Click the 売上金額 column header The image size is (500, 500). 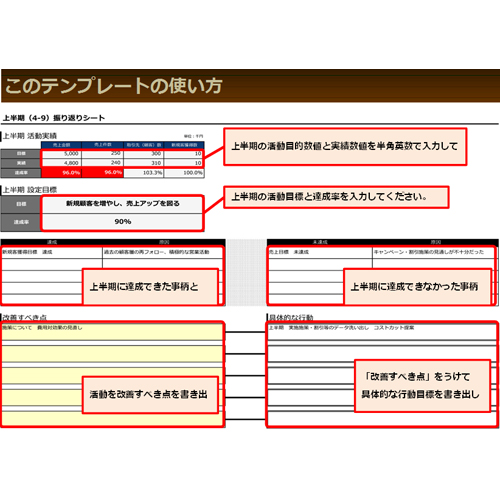coord(61,145)
